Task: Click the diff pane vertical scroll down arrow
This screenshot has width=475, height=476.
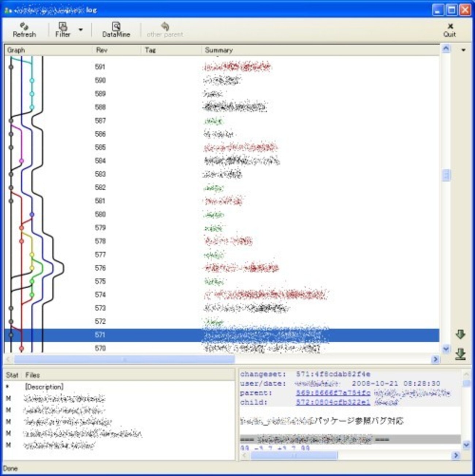Action: click(x=466, y=445)
